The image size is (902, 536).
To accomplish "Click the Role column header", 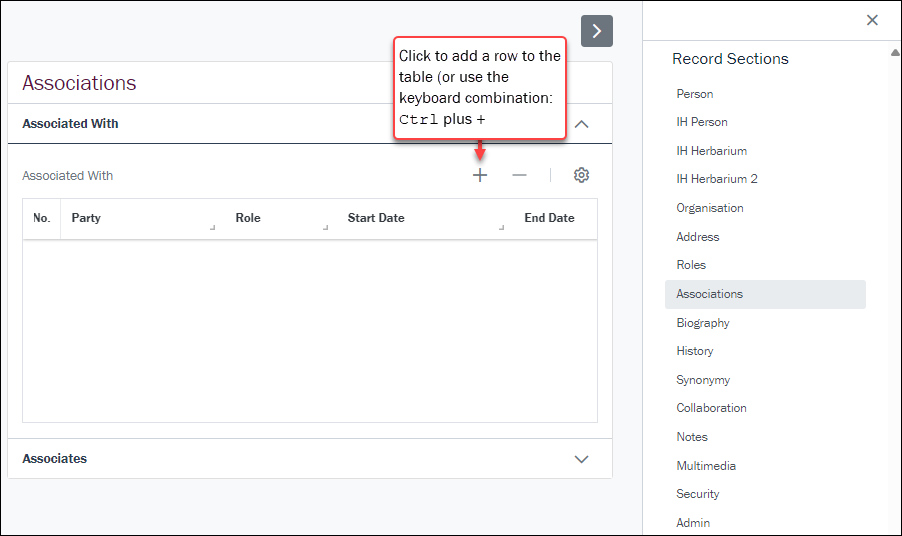I will tap(248, 218).
